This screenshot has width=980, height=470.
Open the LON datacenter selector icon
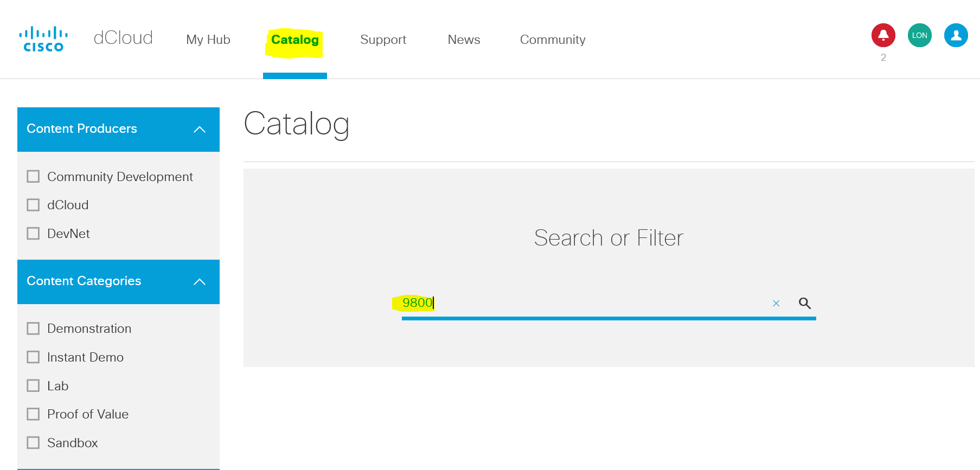(919, 35)
